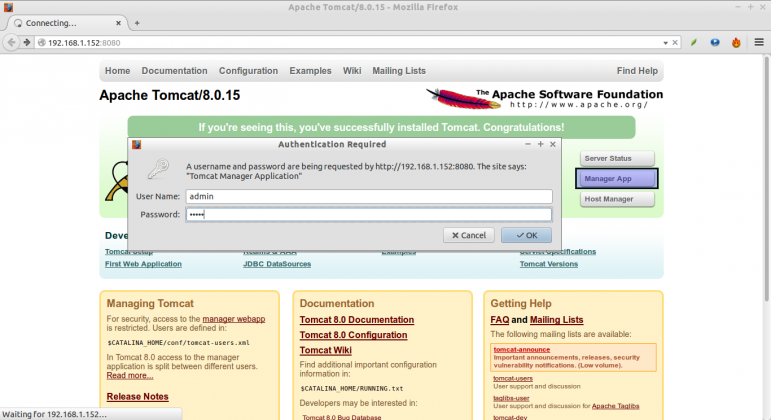The image size is (771, 420).
Task: Click the Apache Software Foundation feather logo
Action: pos(544,98)
